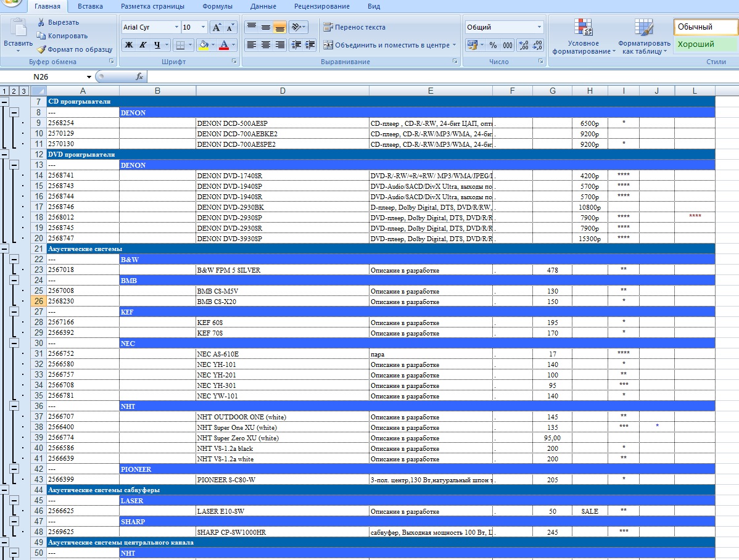Toggle bottom vertical alignment
This screenshot has height=560, width=739.
tap(280, 27)
